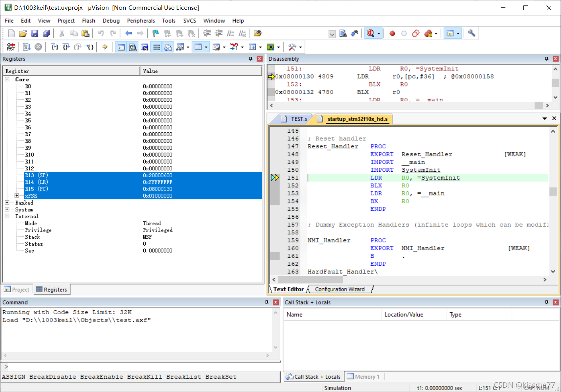561x392 pixels.
Task: Open the Peripherals menu
Action: coord(141,21)
